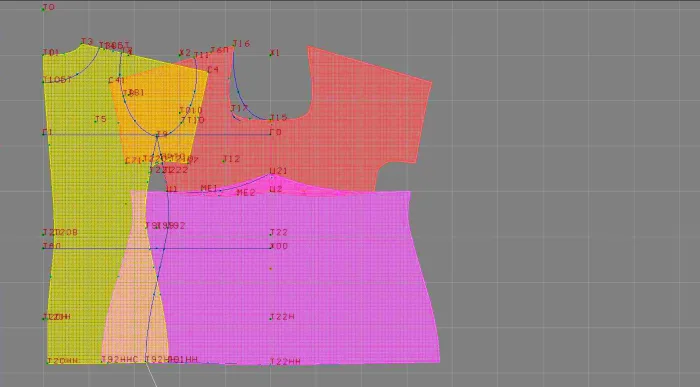700x387 pixels.
Task: Select the yellow back bodice piece
Action: 85,205
